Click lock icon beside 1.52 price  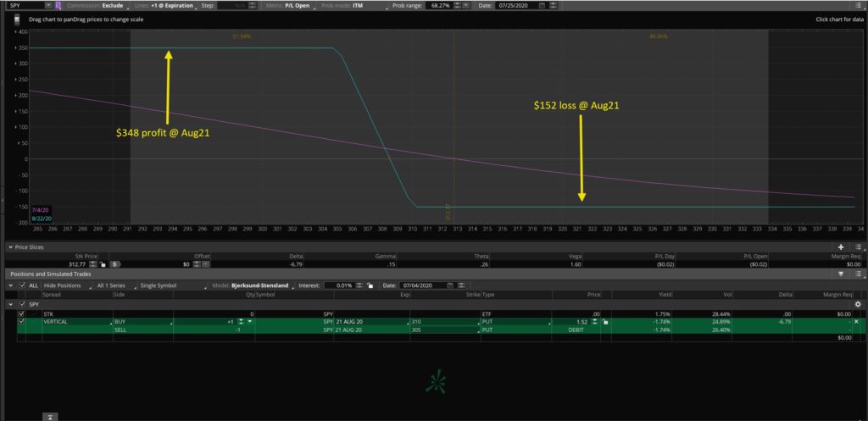(605, 322)
